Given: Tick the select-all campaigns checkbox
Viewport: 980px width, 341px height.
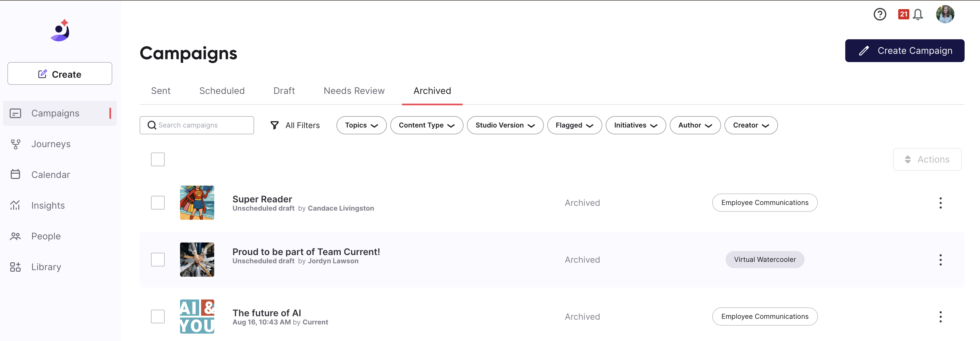Looking at the screenshot, I should (158, 159).
